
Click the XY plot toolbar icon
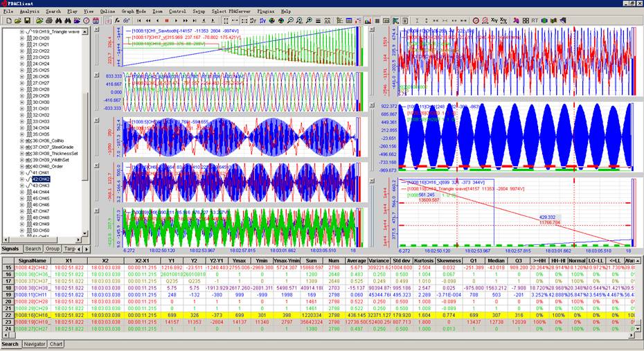[x=494, y=21]
